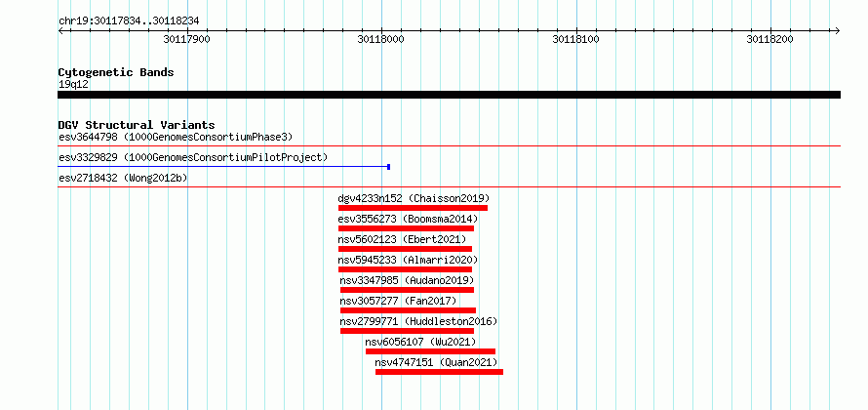This screenshot has height=410, width=868.
Task: Click the red bar for nsv3057277
Action: tap(408, 310)
